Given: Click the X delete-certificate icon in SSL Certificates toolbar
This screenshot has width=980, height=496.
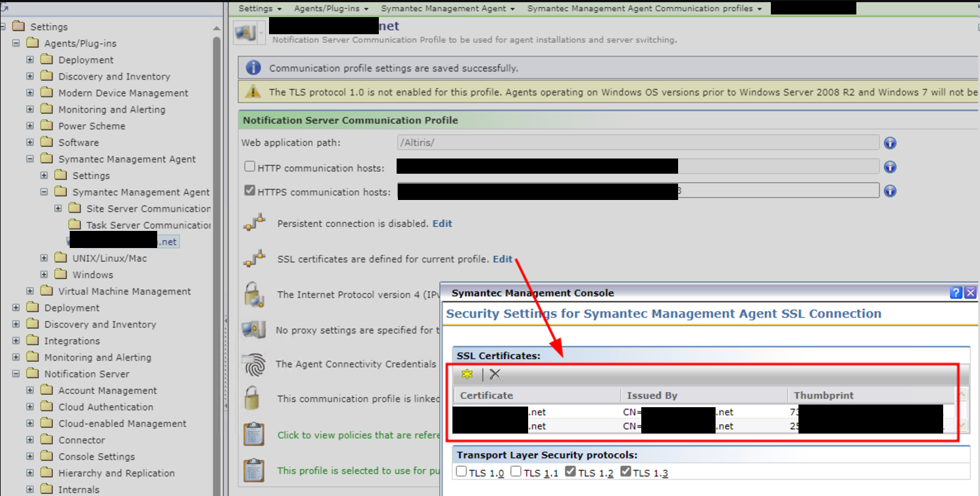Looking at the screenshot, I should point(495,374).
